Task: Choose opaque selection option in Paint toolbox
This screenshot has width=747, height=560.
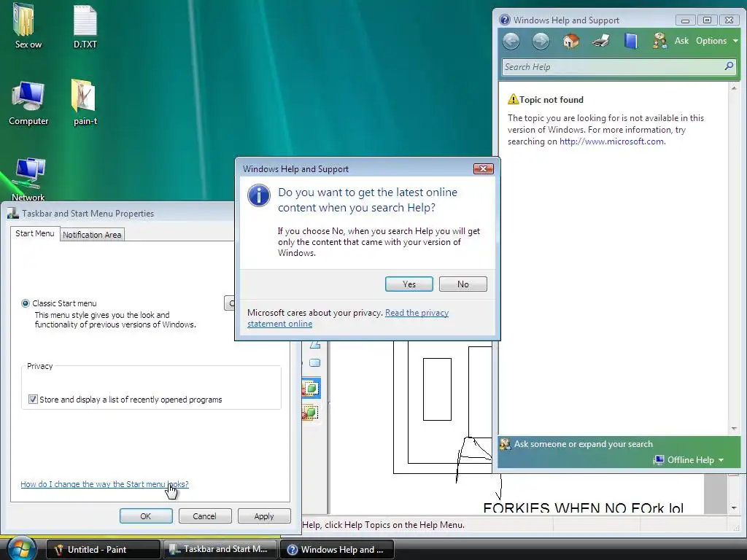Action: pyautogui.click(x=311, y=389)
